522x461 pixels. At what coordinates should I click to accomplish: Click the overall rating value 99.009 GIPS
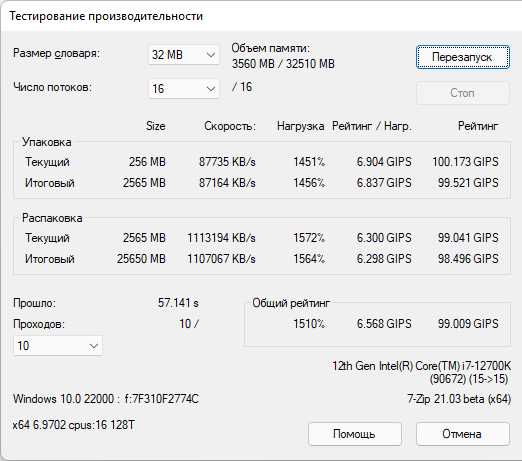point(468,324)
